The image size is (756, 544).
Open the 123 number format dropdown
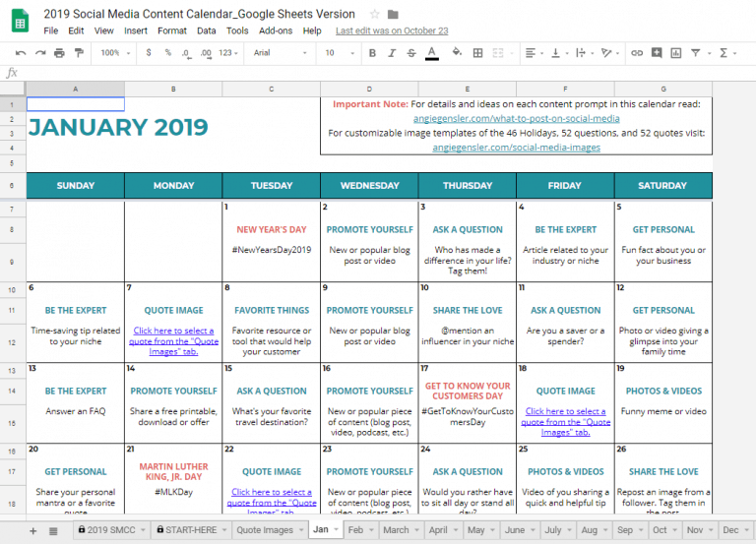click(x=228, y=53)
